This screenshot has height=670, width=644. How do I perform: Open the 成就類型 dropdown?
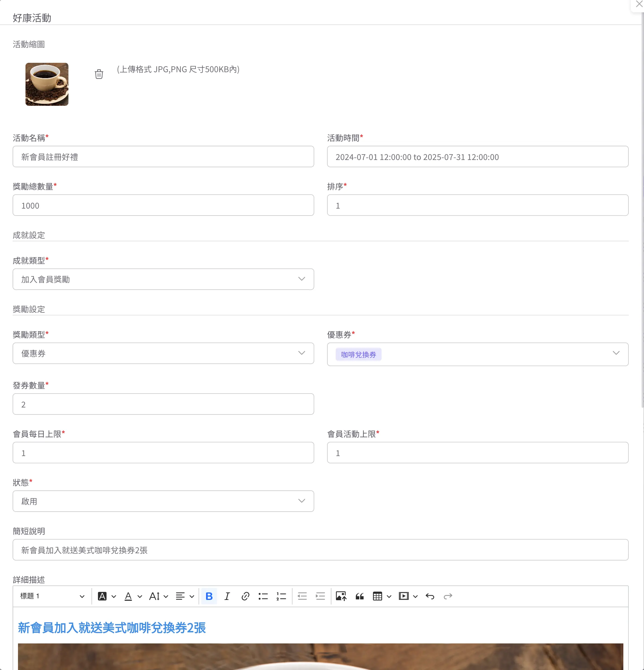tap(163, 279)
